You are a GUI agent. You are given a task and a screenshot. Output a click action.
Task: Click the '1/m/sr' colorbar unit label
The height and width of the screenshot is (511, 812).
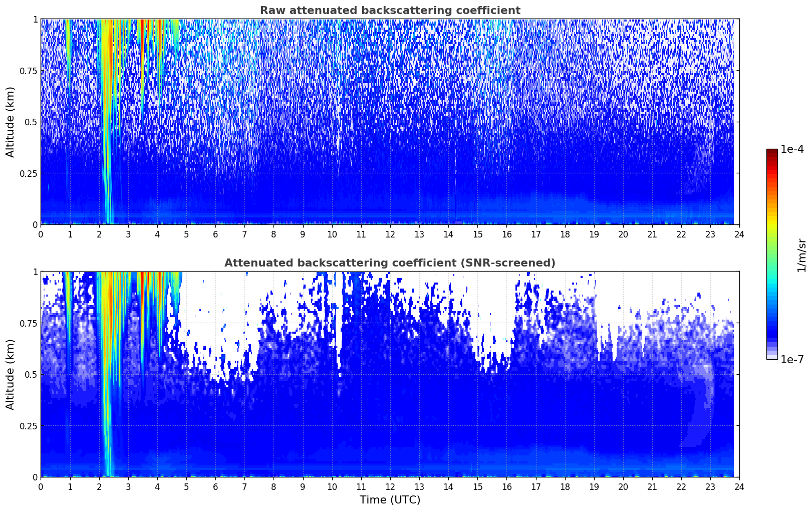tap(801, 255)
